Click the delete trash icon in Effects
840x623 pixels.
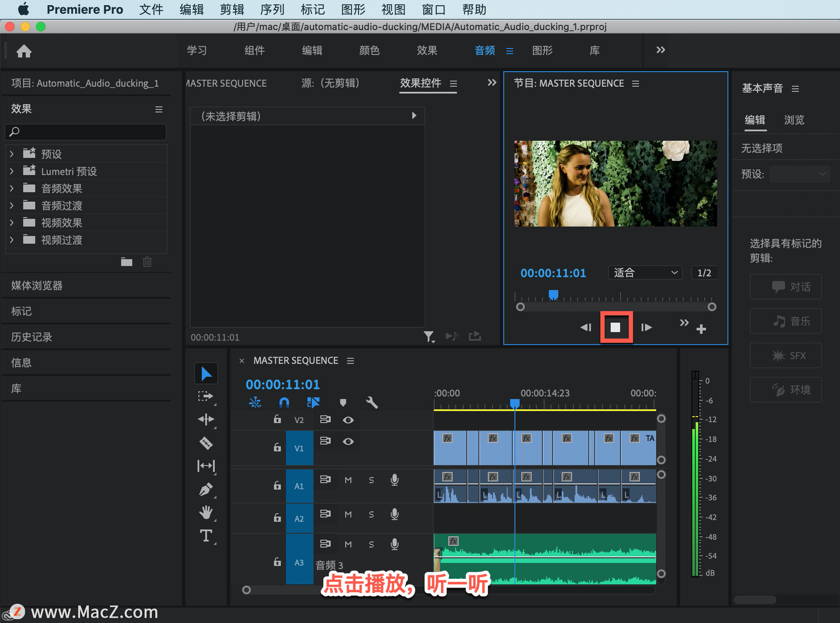pyautogui.click(x=147, y=262)
